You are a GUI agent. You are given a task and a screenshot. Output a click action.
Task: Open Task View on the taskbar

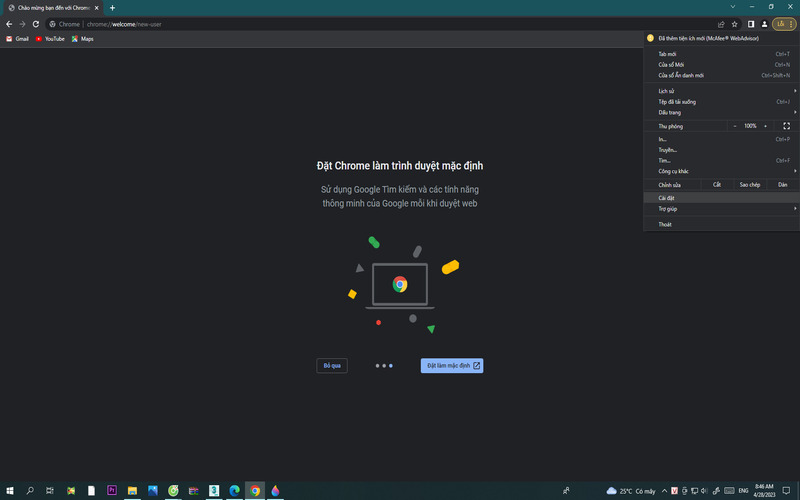click(50, 491)
